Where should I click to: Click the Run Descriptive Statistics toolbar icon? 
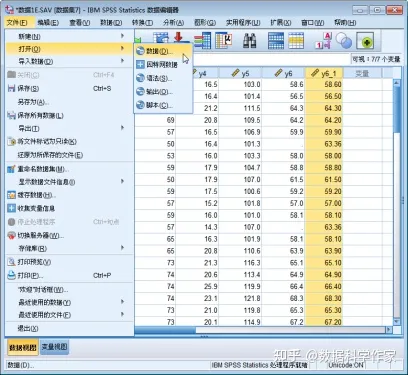click(x=223, y=41)
